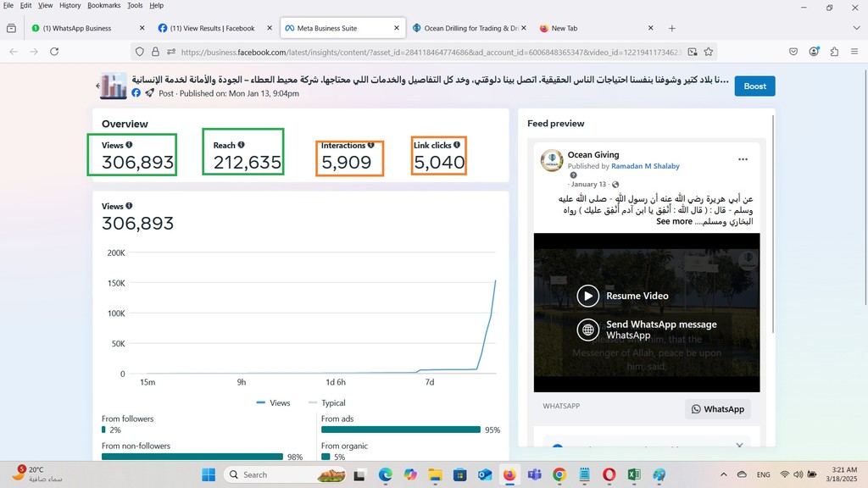868x488 pixels.
Task: Bookmark this page with the star icon
Action: pyautogui.click(x=709, y=52)
